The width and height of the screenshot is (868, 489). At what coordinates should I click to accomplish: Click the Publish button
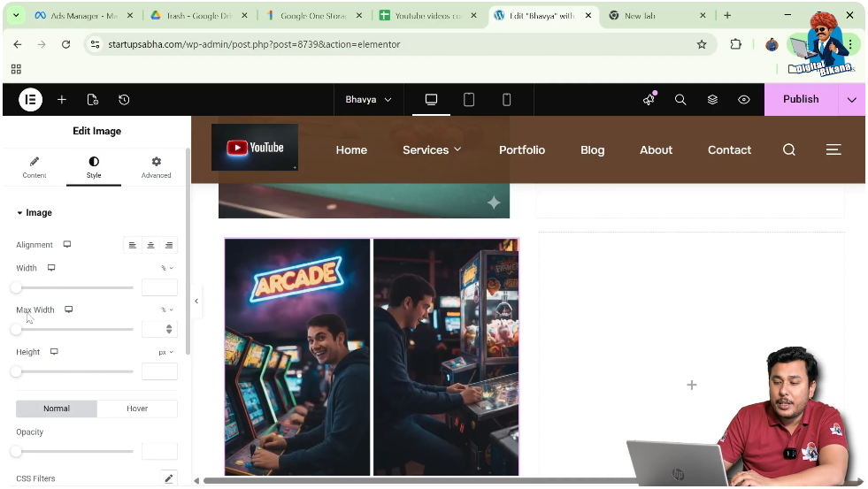(801, 99)
